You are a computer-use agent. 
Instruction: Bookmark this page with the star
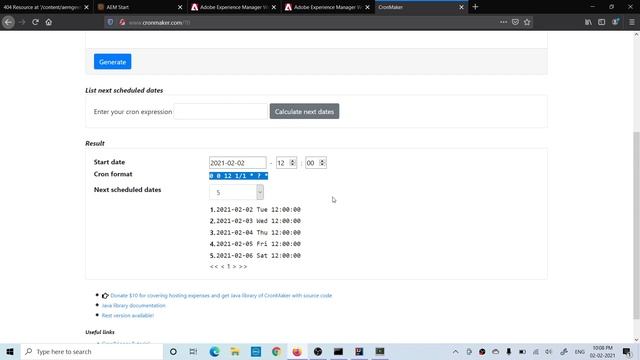[x=527, y=22]
